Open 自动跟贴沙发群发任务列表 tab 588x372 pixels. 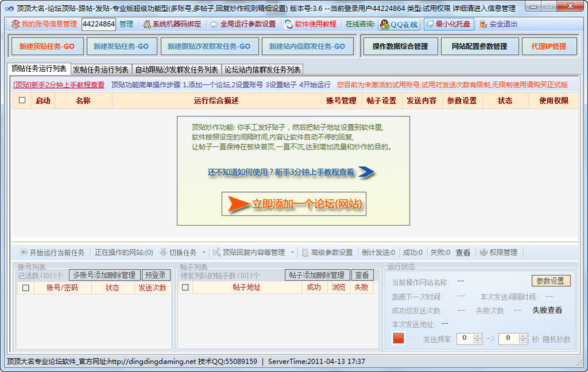coord(176,70)
